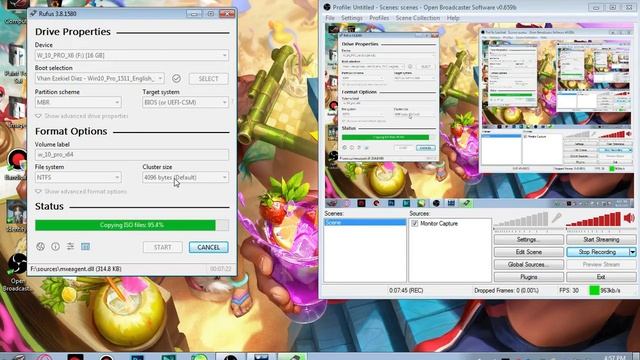Click the Rufus app icon in title bar

click(x=33, y=13)
